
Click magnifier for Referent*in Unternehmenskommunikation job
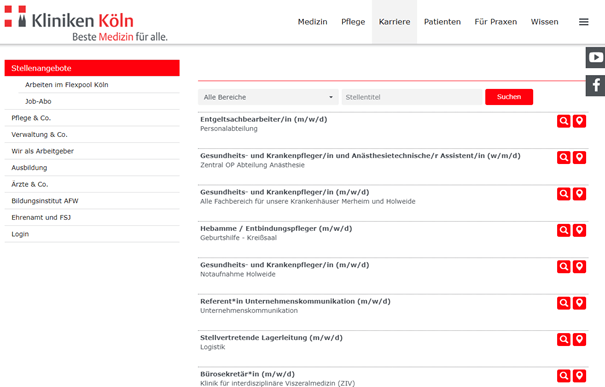(564, 303)
